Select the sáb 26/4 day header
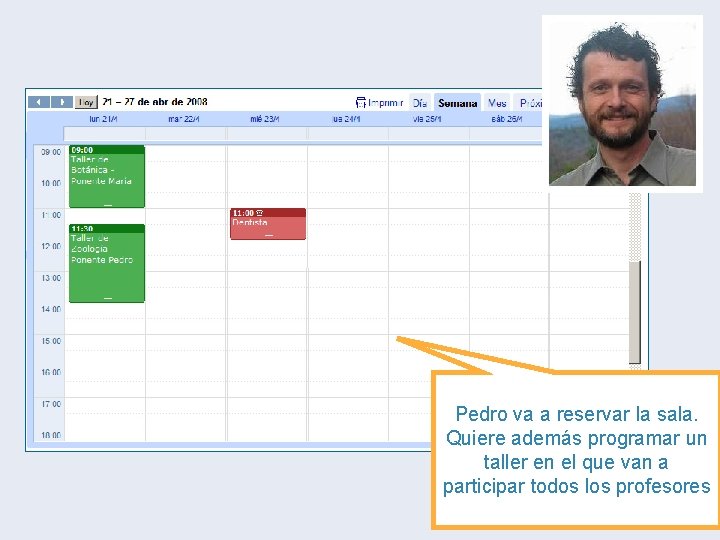This screenshot has width=720, height=540. pyautogui.click(x=506, y=119)
